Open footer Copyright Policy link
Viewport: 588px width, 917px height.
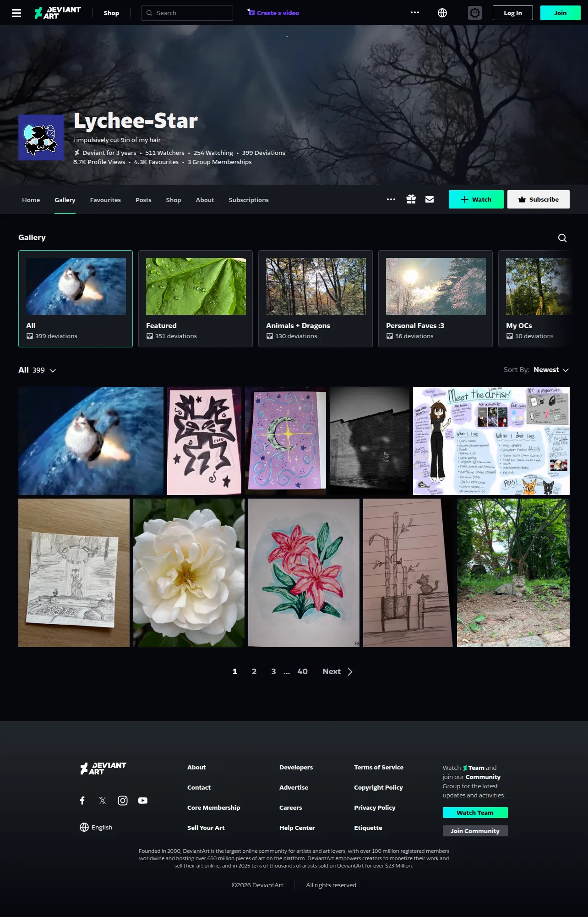378,787
